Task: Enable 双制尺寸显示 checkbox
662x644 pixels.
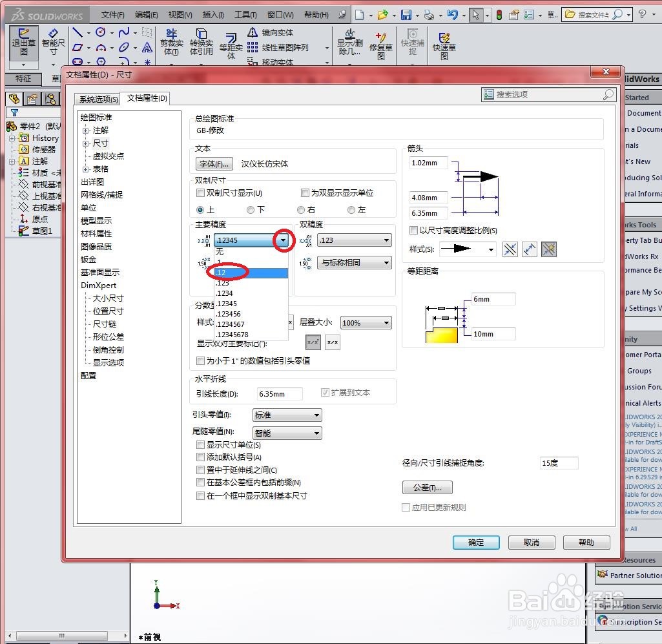Action: point(201,193)
